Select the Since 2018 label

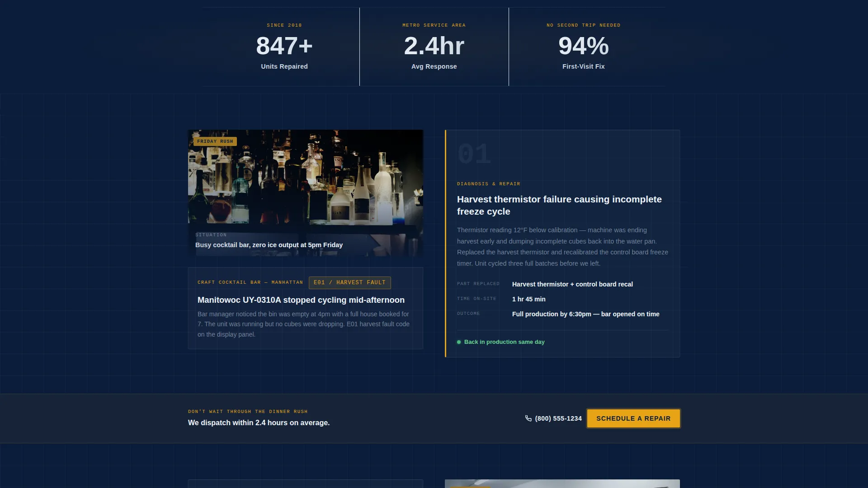[x=284, y=25]
